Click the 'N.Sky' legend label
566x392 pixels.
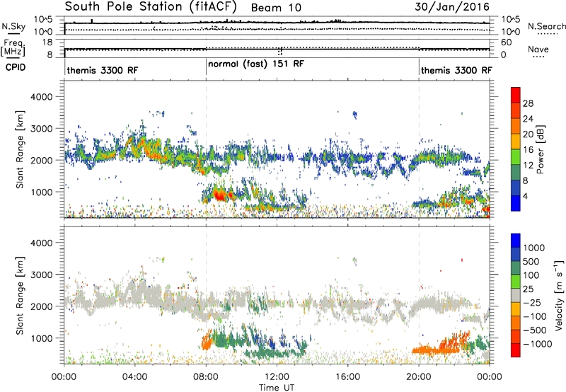pyautogui.click(x=13, y=26)
